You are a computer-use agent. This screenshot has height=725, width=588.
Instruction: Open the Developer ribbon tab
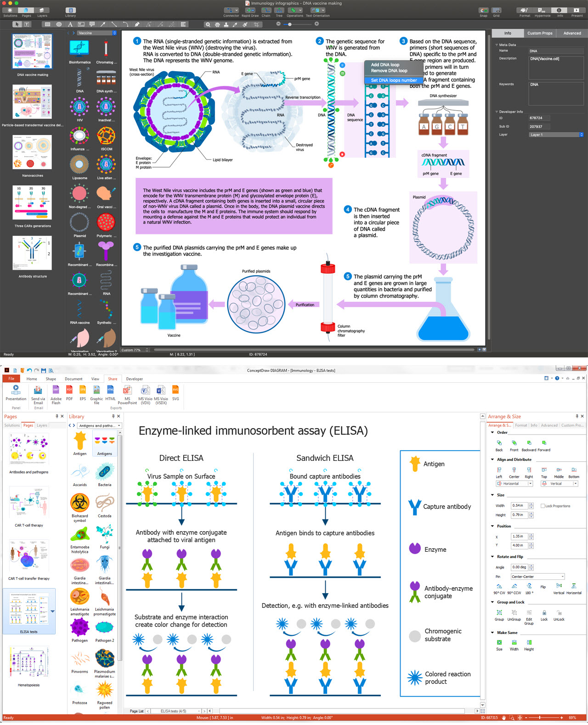point(134,379)
